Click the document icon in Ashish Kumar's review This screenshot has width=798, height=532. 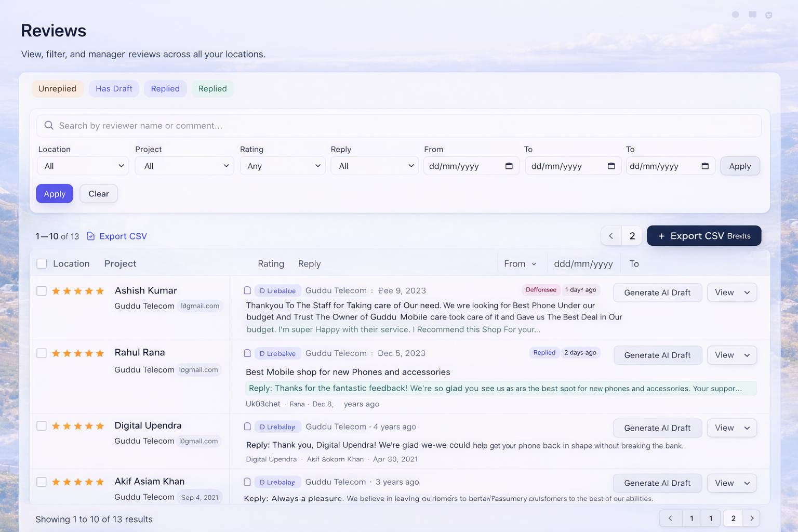coord(247,290)
